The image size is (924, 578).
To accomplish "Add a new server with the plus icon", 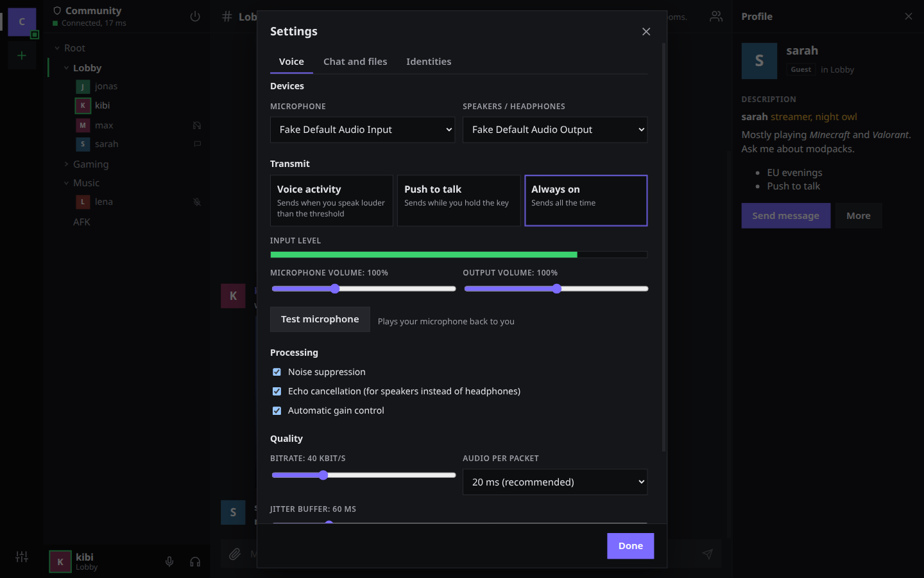I will coord(22,56).
